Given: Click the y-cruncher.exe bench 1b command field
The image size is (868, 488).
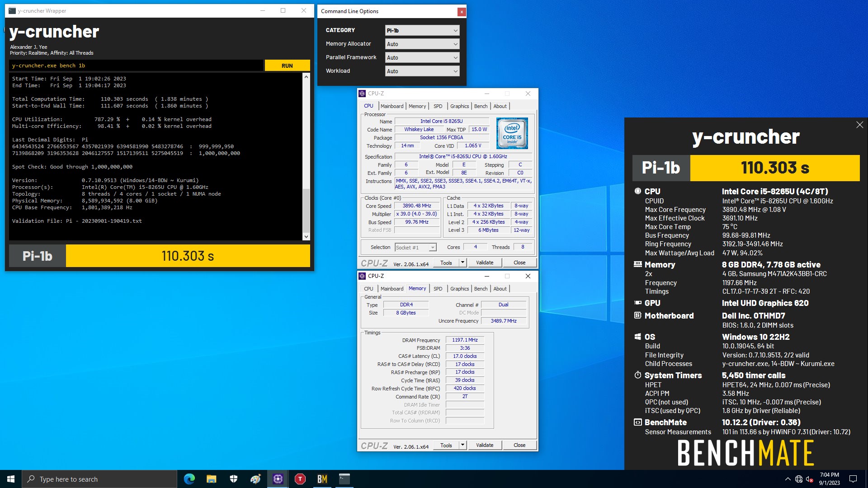Looking at the screenshot, I should 136,66.
